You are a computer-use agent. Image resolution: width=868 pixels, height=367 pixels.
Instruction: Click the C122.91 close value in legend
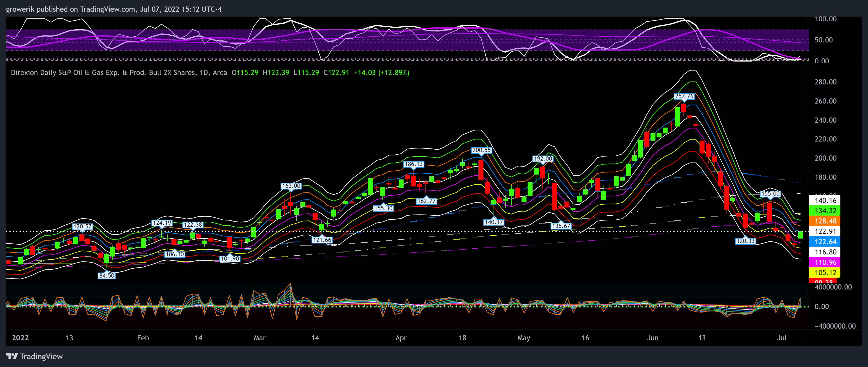(x=336, y=73)
